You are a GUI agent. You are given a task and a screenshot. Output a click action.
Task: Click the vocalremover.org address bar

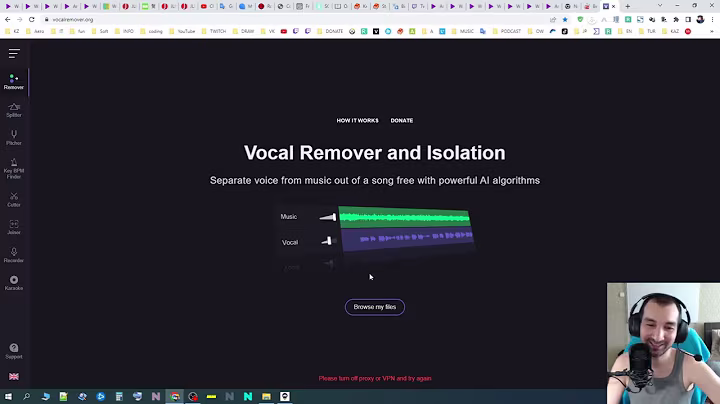coord(294,20)
